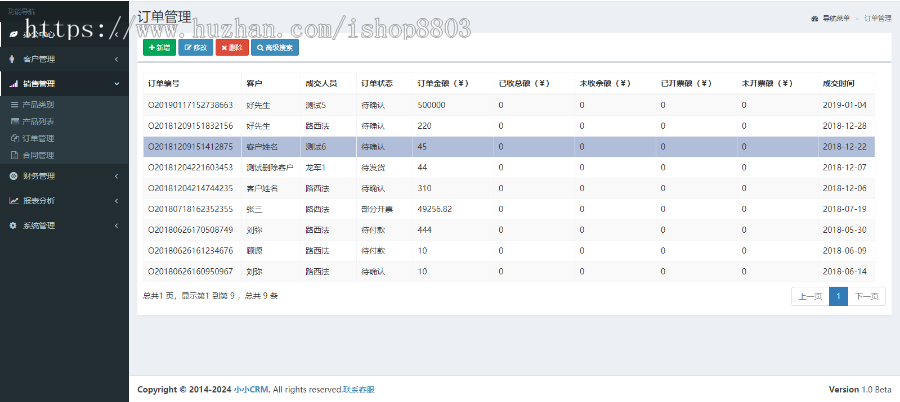Select page 1 in pagination

[838, 296]
